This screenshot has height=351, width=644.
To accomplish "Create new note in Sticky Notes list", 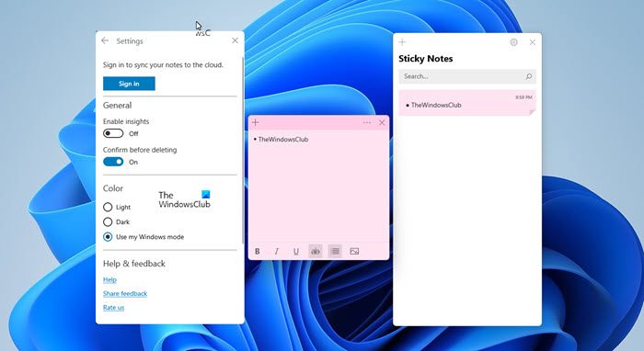I will coord(402,42).
